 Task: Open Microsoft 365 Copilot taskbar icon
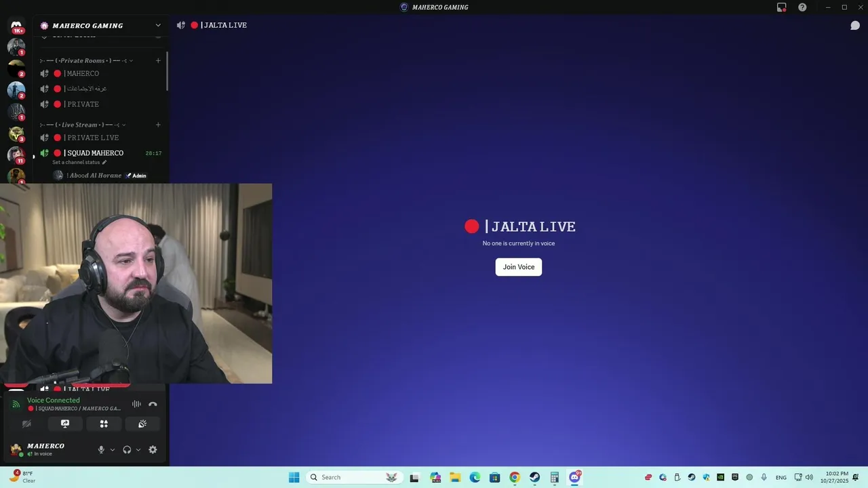click(435, 477)
